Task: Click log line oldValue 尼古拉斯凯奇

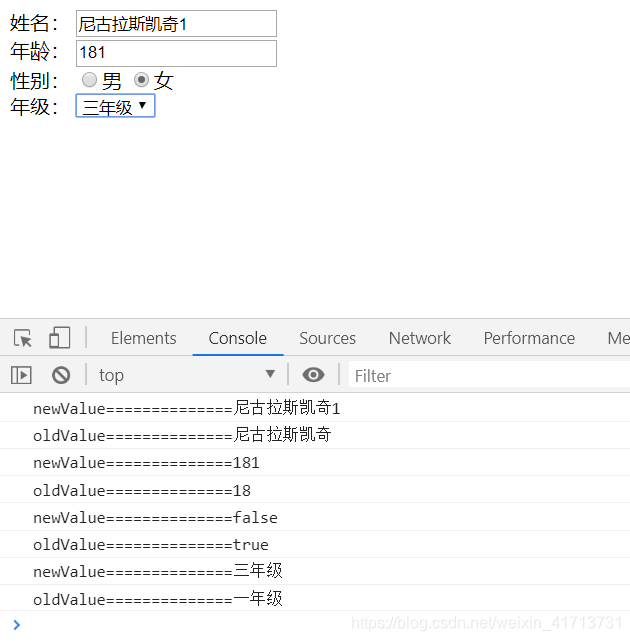Action: pos(315,435)
